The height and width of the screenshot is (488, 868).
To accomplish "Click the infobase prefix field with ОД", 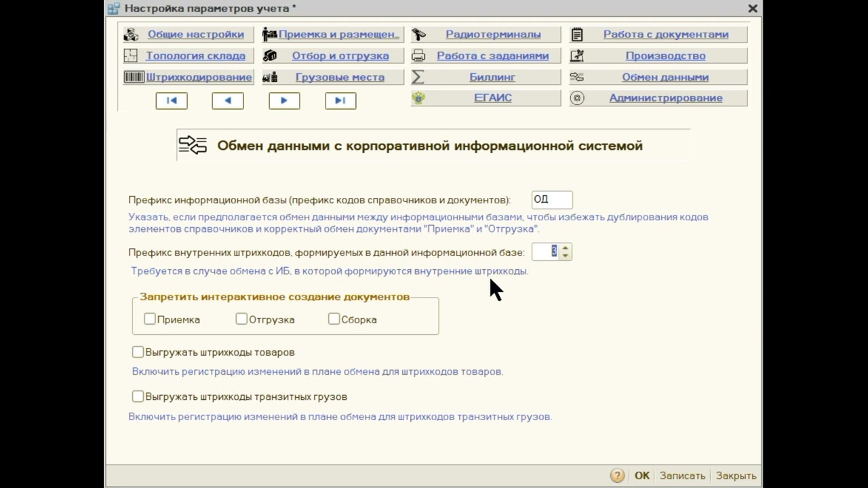I will [552, 199].
